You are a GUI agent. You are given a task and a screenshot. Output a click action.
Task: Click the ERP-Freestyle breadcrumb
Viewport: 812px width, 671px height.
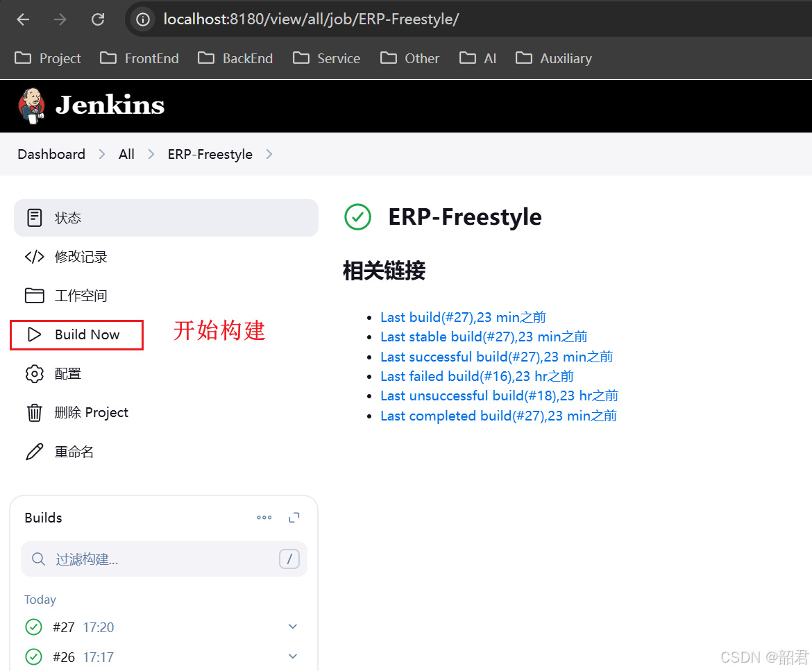pyautogui.click(x=210, y=154)
